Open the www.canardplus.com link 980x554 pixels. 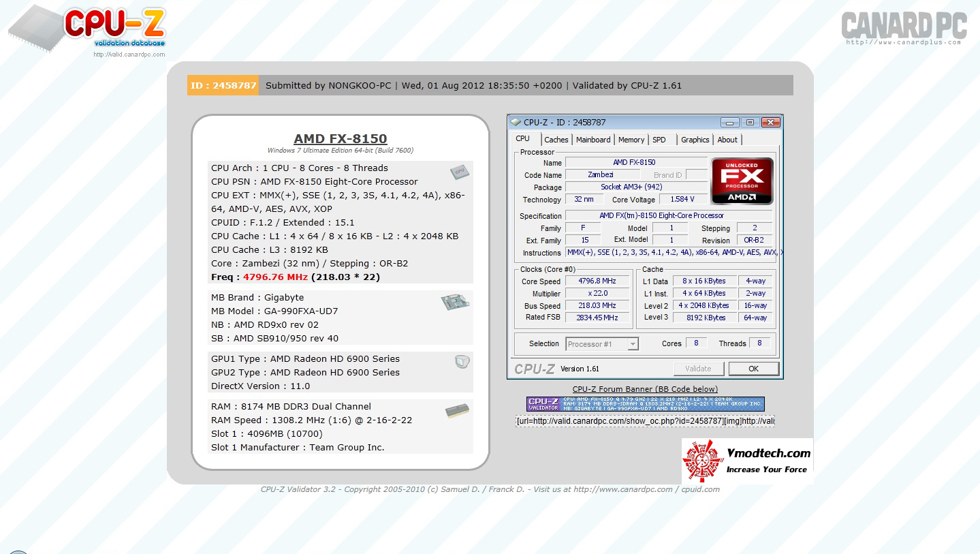coord(904,42)
